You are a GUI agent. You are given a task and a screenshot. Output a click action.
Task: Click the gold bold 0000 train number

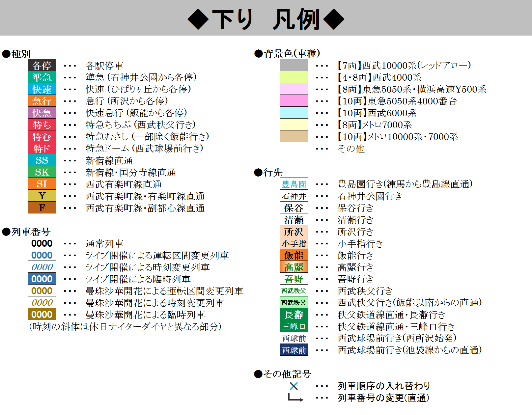(42, 290)
